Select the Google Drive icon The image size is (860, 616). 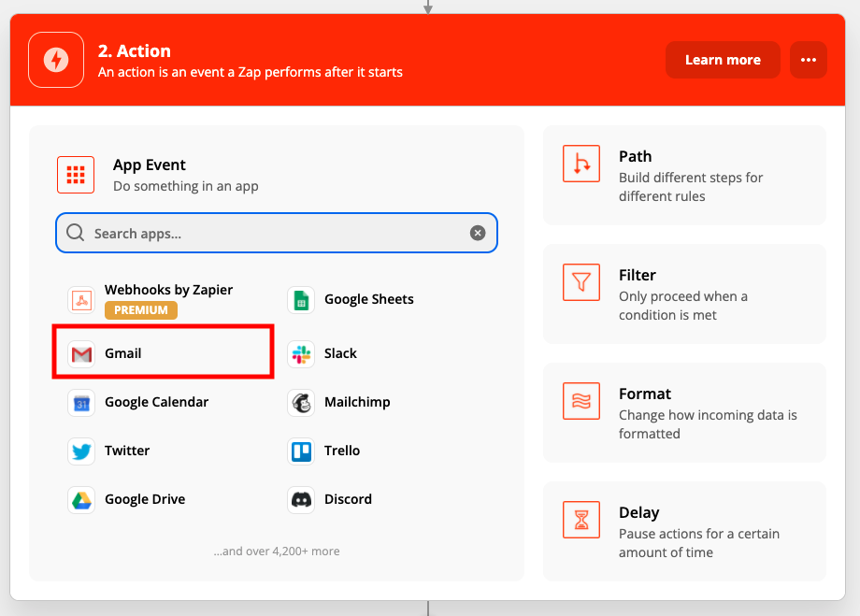pos(82,500)
